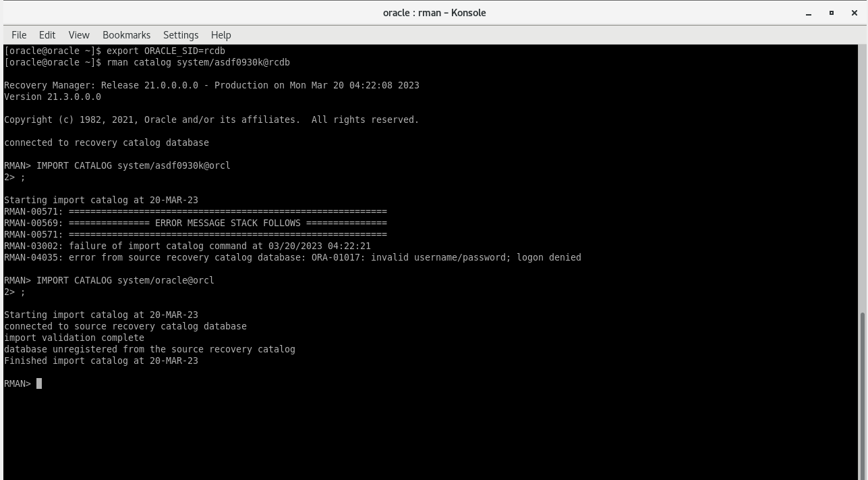Click the Oracle copyright notice line
868x480 pixels.
(212, 119)
